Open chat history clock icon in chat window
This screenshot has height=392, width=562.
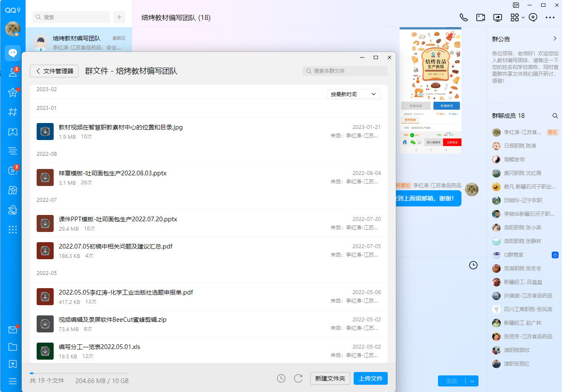coord(473,265)
